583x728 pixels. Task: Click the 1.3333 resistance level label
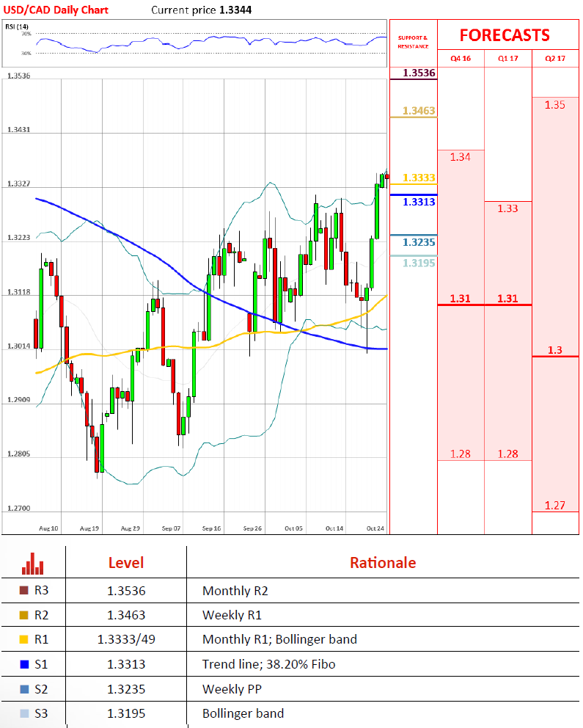[x=419, y=178]
